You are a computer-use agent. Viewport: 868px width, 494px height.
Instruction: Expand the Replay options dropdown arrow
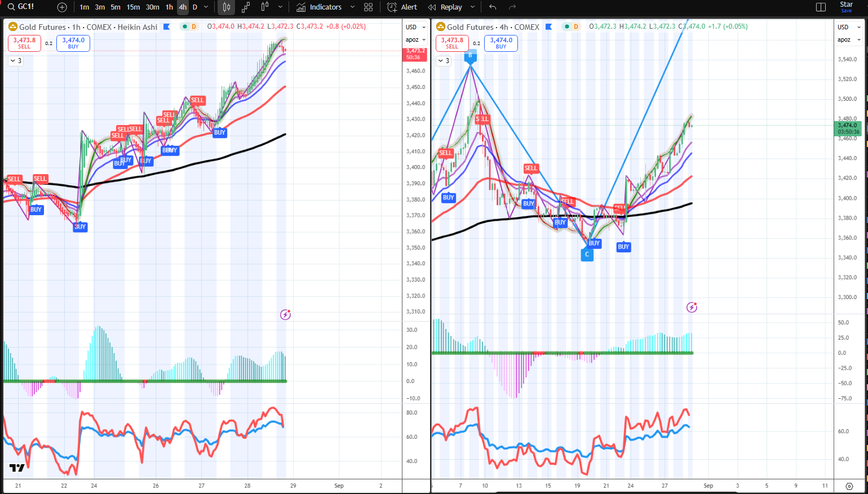[472, 7]
